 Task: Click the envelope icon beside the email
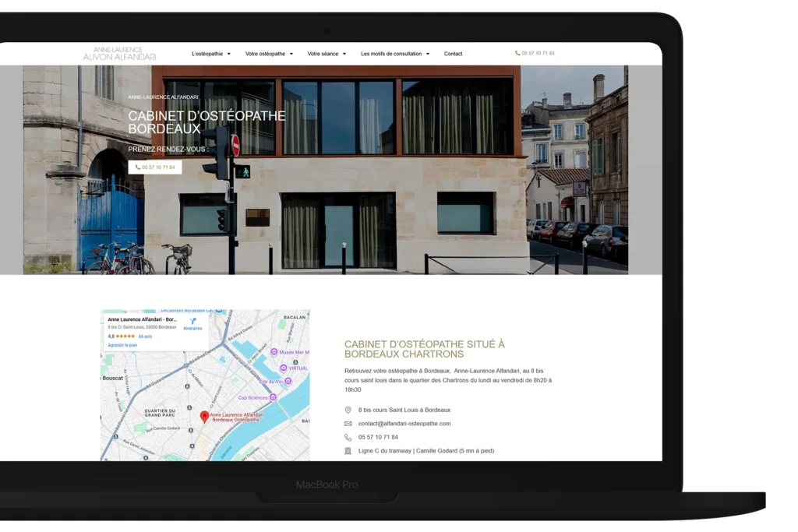[348, 424]
